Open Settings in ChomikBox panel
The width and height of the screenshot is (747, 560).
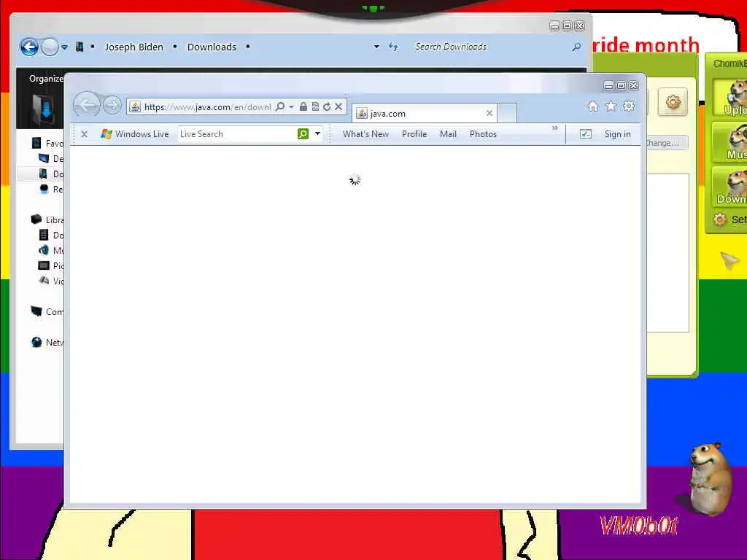[x=729, y=219]
